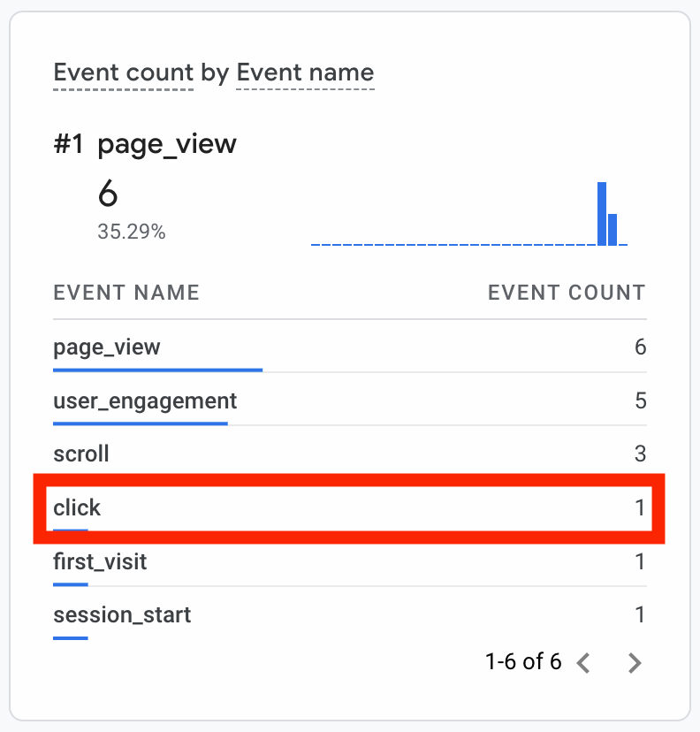Open the first_visit event row

click(349, 561)
